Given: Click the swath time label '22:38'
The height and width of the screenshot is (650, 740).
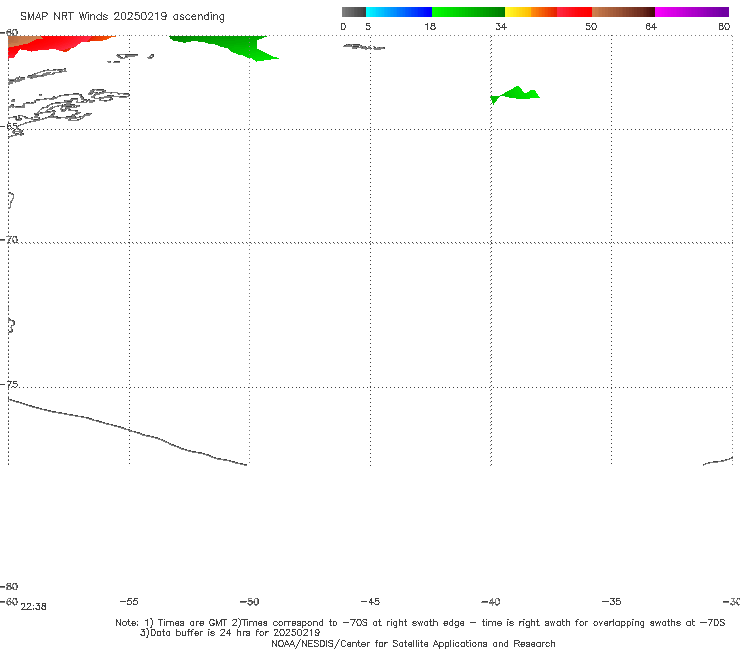Looking at the screenshot, I should pyautogui.click(x=34, y=607).
